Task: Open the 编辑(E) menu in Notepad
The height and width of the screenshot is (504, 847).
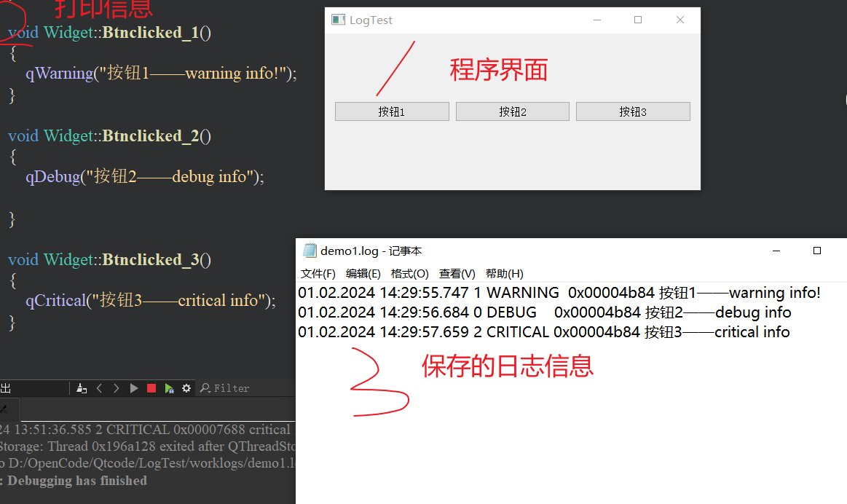Action: coord(363,273)
